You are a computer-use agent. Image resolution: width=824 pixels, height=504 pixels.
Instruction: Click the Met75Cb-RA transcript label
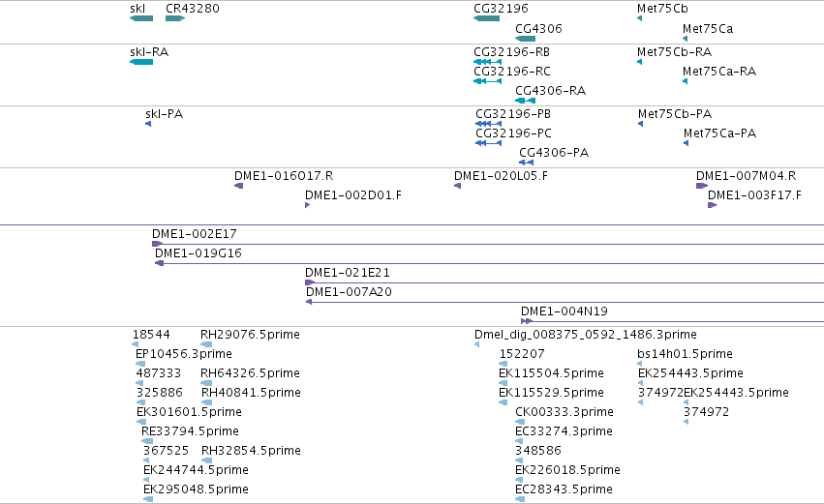point(674,52)
